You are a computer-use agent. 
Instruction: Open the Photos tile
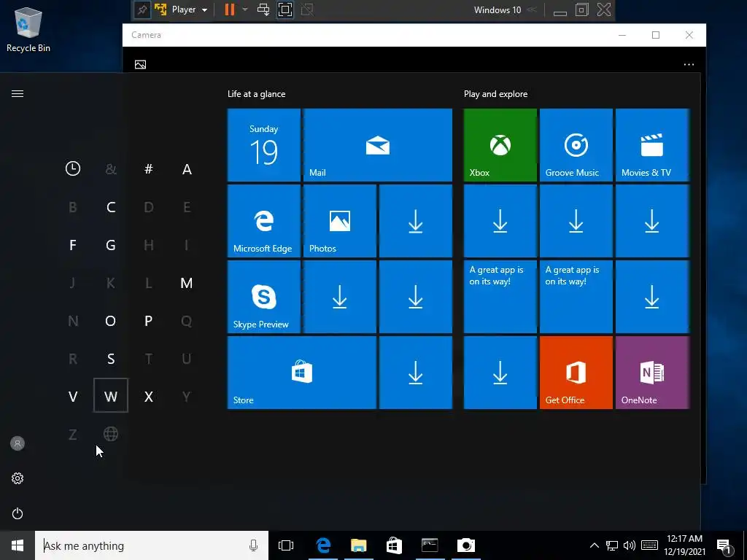click(x=340, y=221)
